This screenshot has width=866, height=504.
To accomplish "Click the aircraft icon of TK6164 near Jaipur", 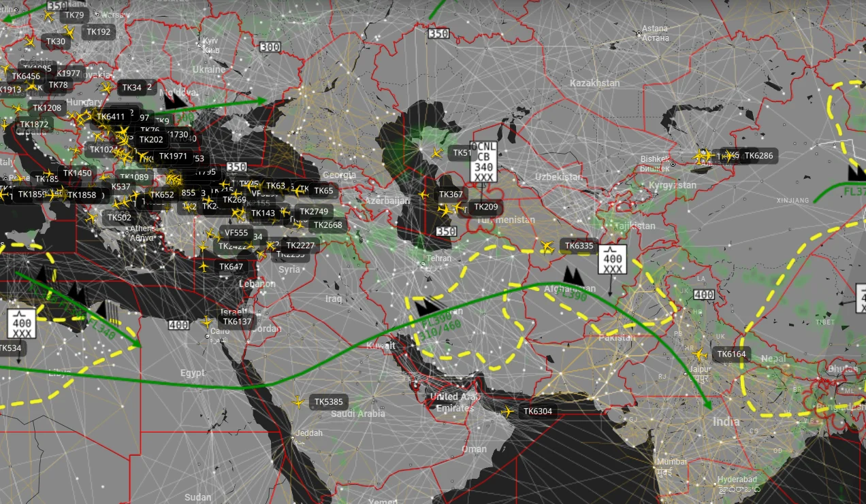I will pos(700,354).
